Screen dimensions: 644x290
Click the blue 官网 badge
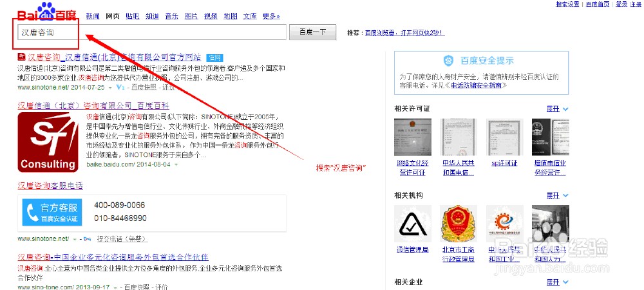pyautogui.click(x=214, y=57)
